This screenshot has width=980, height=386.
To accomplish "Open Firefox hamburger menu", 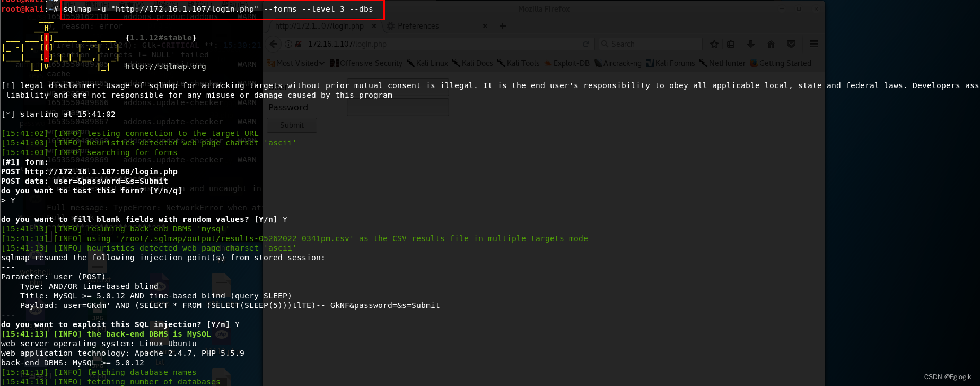I will pos(814,44).
